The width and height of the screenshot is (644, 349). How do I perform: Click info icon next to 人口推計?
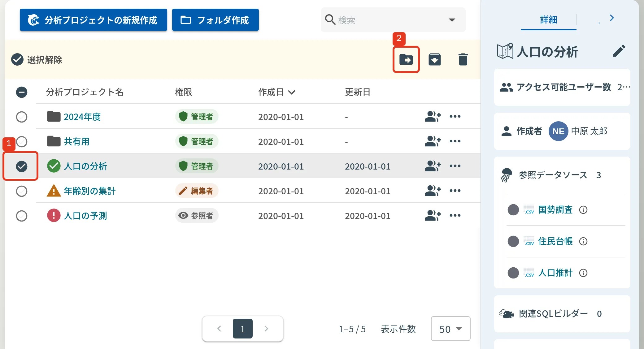coord(583,273)
